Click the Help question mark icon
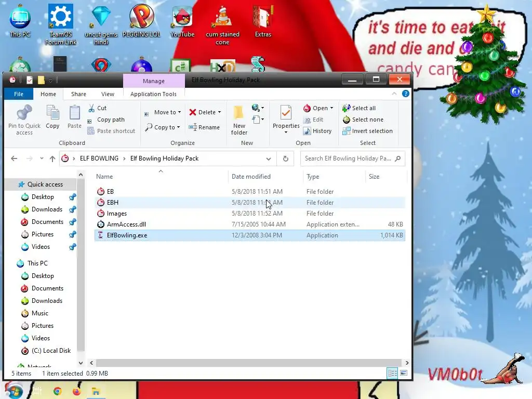 point(405,94)
